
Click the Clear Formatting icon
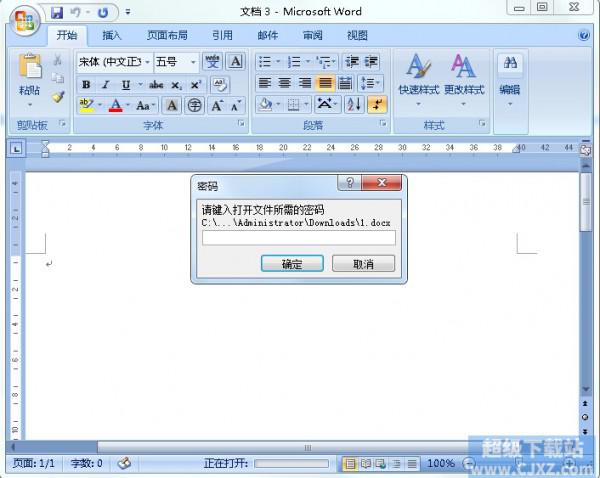(x=219, y=85)
